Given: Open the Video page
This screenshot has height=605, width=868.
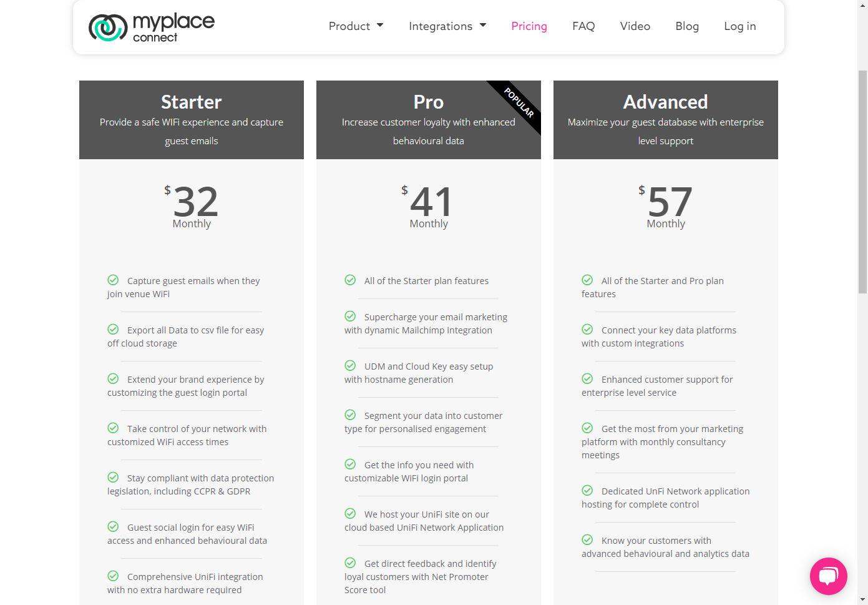Looking at the screenshot, I should (x=635, y=26).
